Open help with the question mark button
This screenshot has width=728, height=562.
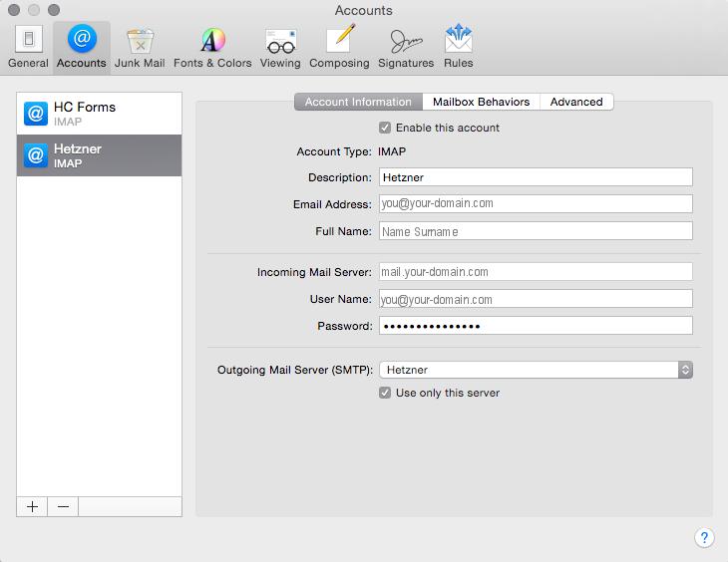coord(704,538)
